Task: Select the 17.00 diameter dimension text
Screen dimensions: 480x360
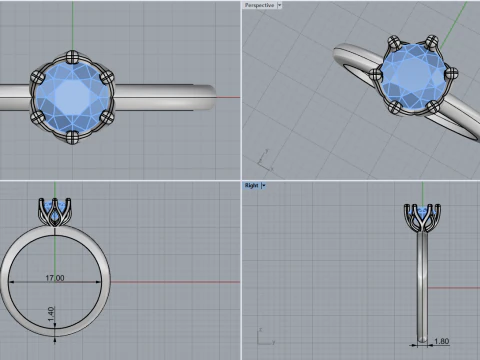Action: pos(55,278)
